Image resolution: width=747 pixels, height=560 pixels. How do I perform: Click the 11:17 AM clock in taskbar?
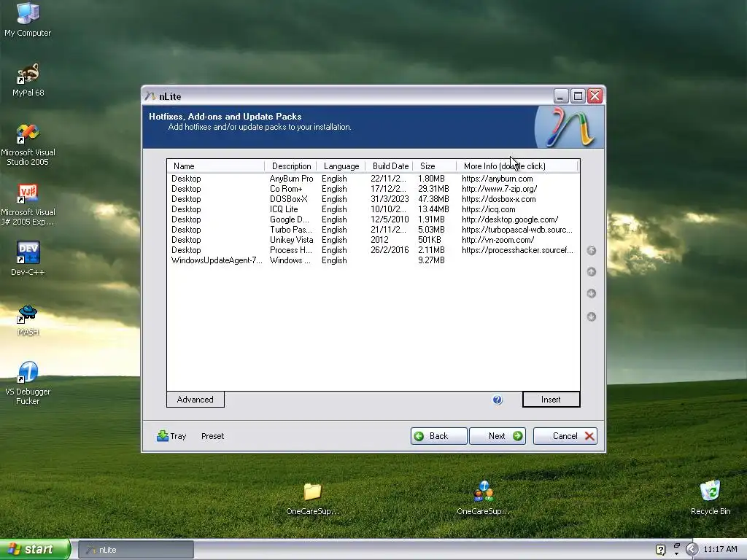coord(720,550)
